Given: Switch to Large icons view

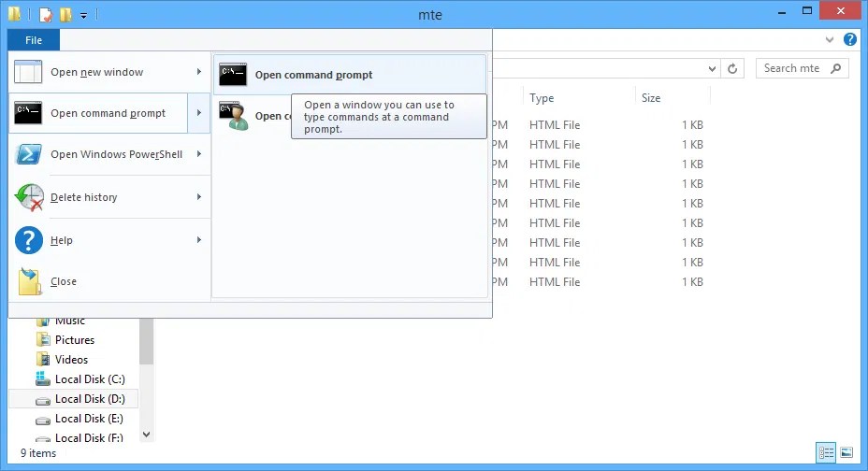Looking at the screenshot, I should [x=846, y=452].
